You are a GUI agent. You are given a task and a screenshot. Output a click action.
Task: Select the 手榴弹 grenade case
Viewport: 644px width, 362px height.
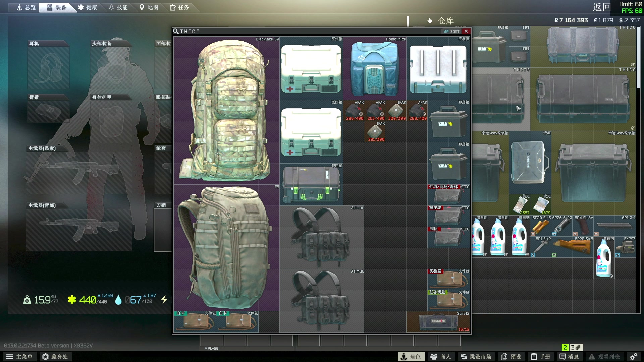438,68
